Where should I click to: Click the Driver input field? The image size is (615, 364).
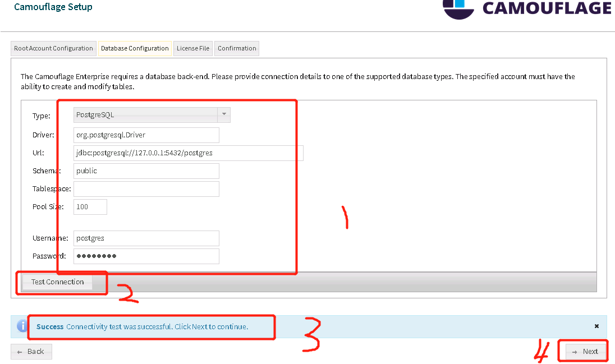click(146, 135)
